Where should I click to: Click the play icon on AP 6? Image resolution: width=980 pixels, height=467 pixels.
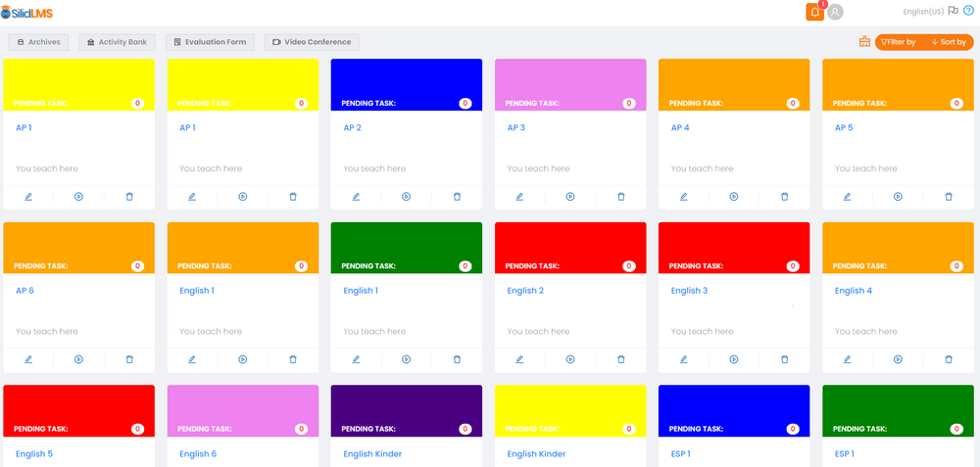[x=78, y=359]
